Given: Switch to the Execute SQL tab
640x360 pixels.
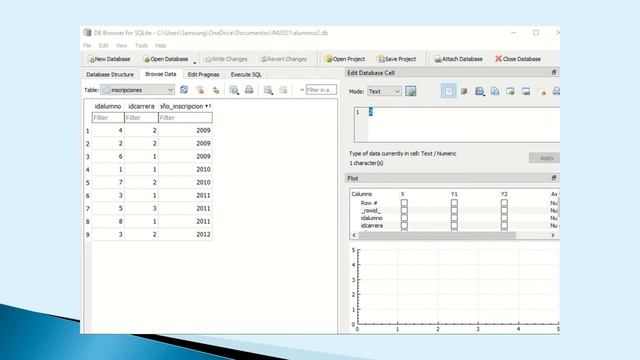Looking at the screenshot, I should (246, 75).
